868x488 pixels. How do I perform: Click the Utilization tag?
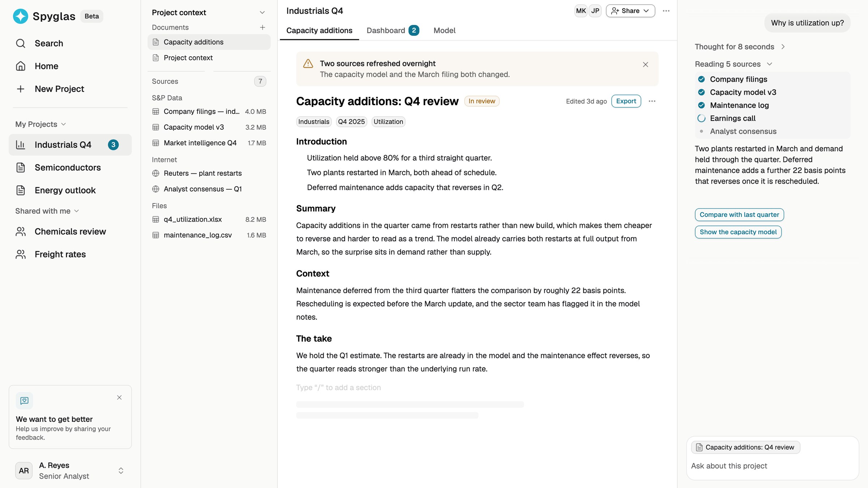pos(388,122)
